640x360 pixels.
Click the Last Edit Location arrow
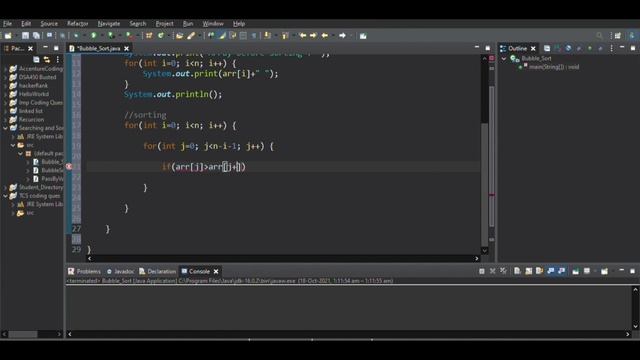tap(303, 36)
